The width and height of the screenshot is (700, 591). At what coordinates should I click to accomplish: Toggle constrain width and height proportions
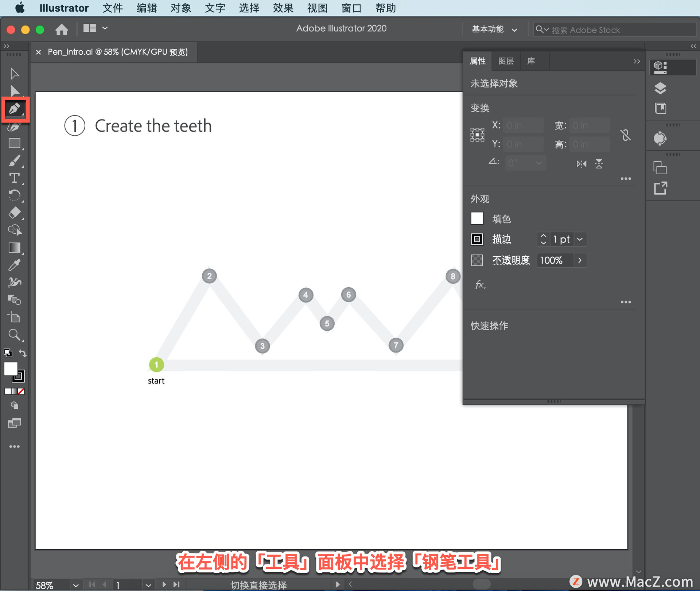pyautogui.click(x=626, y=135)
